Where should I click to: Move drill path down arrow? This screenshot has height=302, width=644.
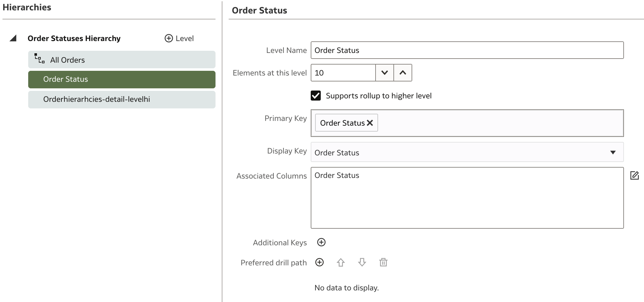[362, 262]
